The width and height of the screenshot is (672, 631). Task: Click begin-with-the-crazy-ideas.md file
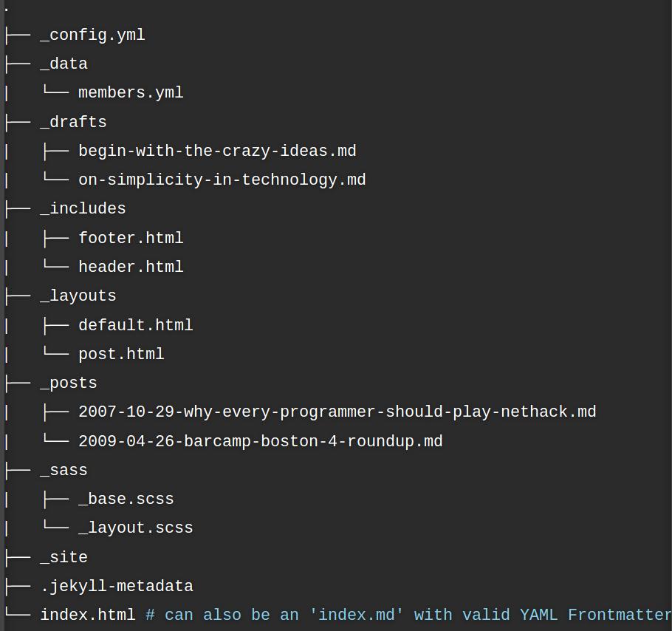pos(217,151)
